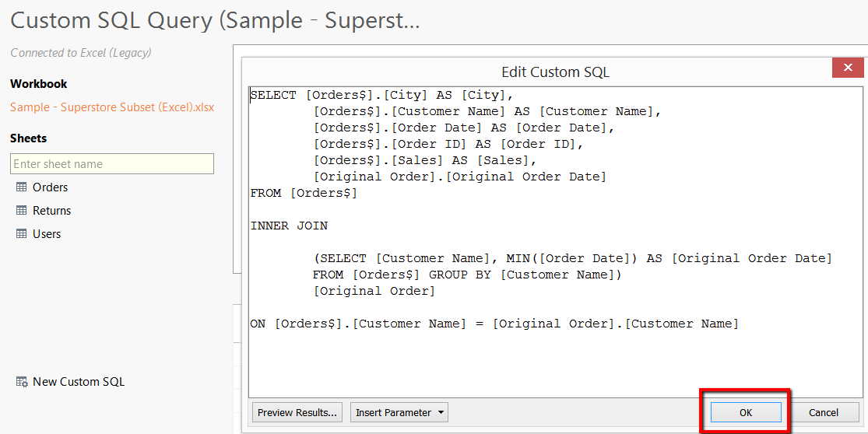The width and height of the screenshot is (868, 434).
Task: Click the [Orders$].[Order ID] line
Action: [x=448, y=145]
